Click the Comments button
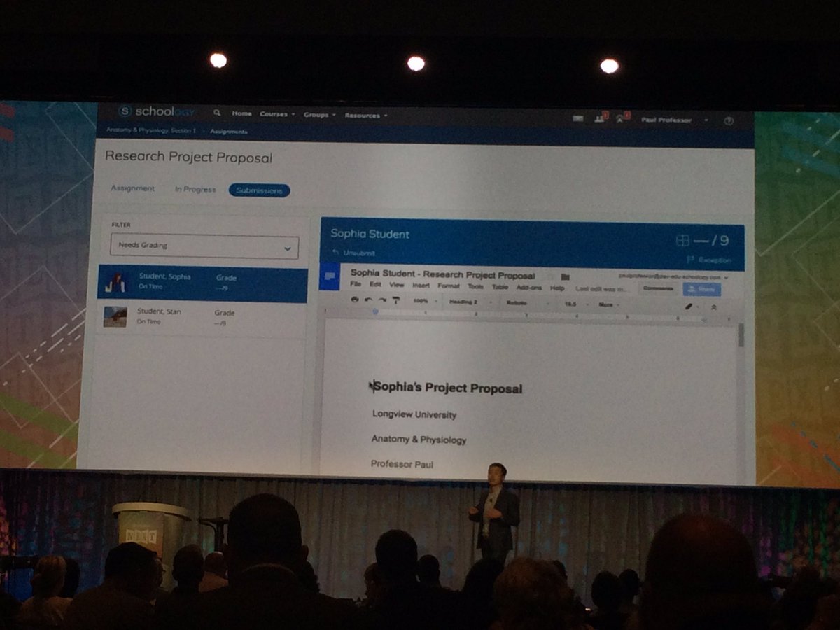This screenshot has height=630, width=840. 658,288
